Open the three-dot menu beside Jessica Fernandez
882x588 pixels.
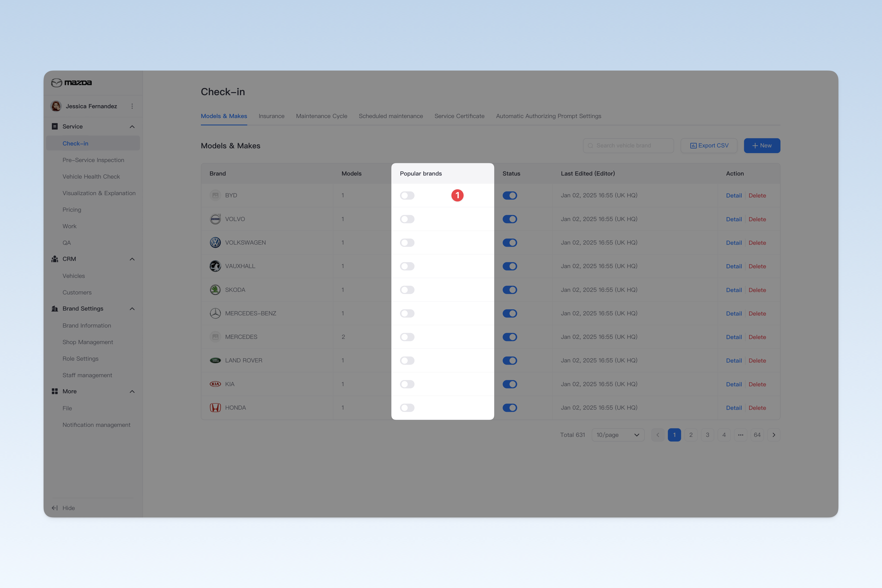tap(132, 106)
